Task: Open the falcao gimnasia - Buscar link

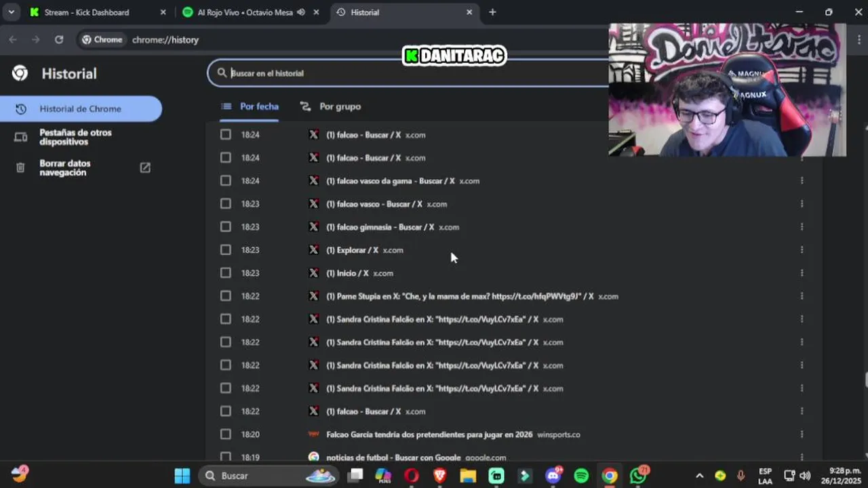Action: click(380, 227)
